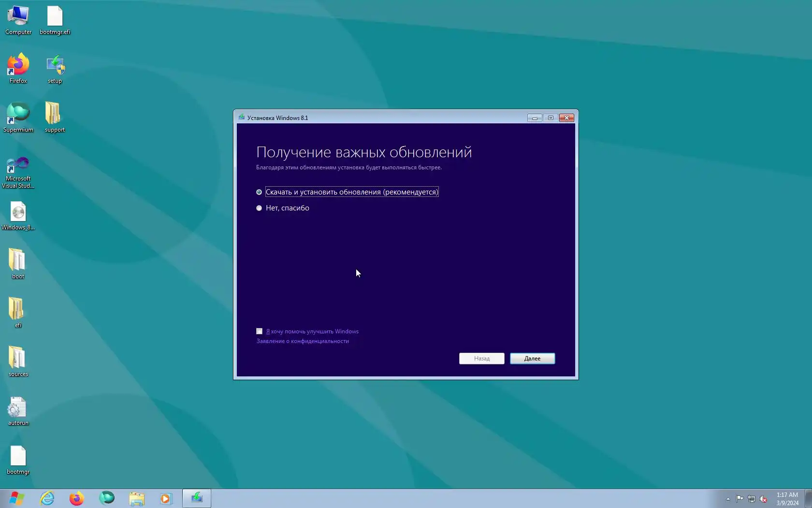Open 'Заявление о конфиденциальности' link
This screenshot has height=508, width=812.
coord(303,341)
